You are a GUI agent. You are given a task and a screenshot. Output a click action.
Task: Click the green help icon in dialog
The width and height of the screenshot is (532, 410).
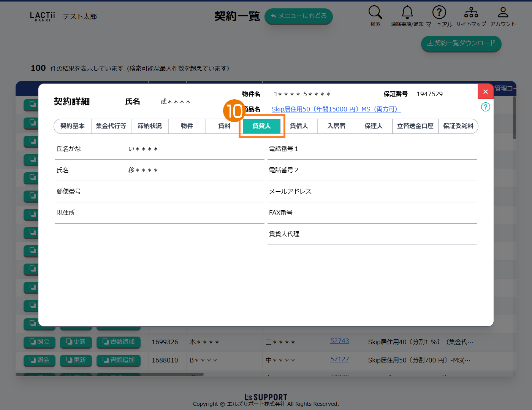click(x=485, y=107)
